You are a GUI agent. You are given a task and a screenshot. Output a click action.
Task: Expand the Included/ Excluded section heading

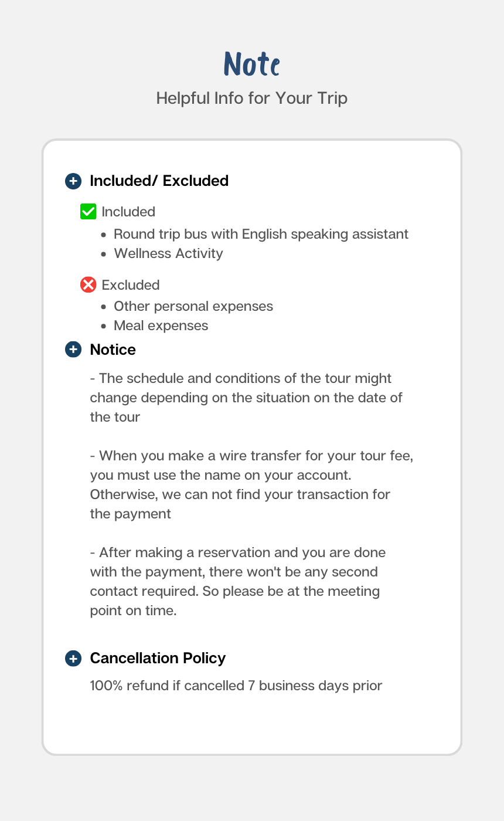pos(159,181)
